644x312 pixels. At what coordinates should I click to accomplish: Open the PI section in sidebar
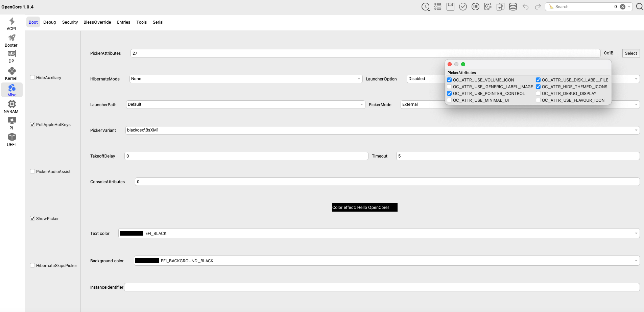pos(11,123)
